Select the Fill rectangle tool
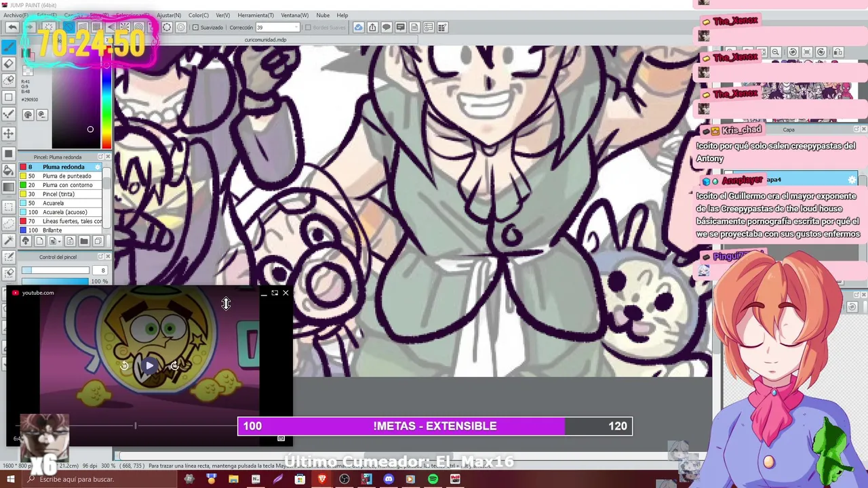The width and height of the screenshot is (868, 488). pyautogui.click(x=9, y=153)
